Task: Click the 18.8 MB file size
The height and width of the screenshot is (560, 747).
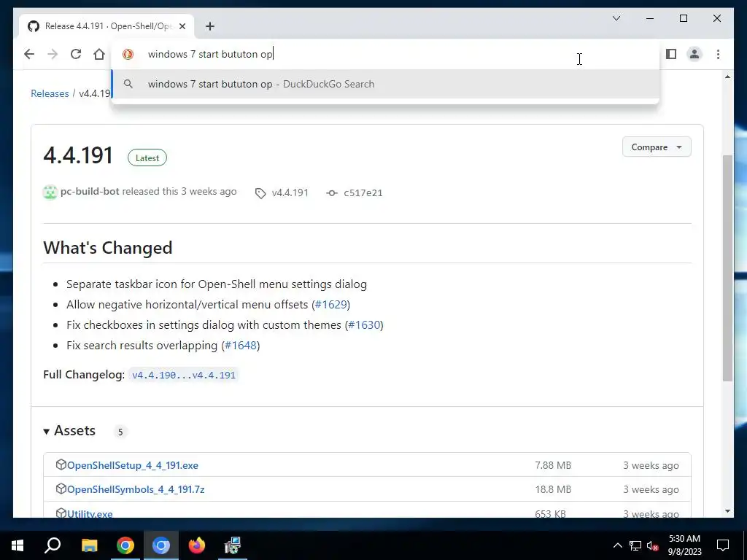Action: (x=553, y=489)
